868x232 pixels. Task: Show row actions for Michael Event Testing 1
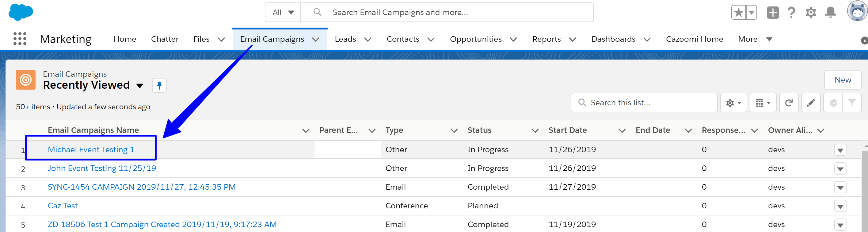(840, 150)
